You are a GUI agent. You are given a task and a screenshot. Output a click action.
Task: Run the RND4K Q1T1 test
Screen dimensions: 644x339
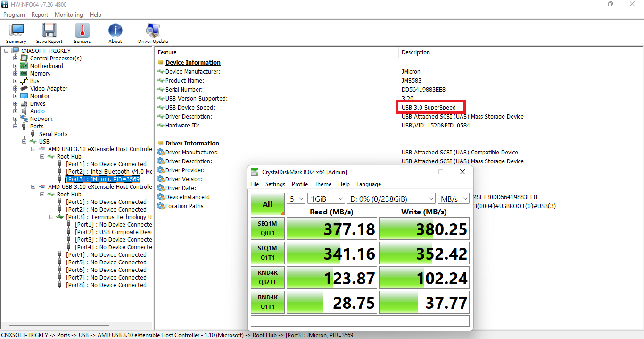(268, 303)
